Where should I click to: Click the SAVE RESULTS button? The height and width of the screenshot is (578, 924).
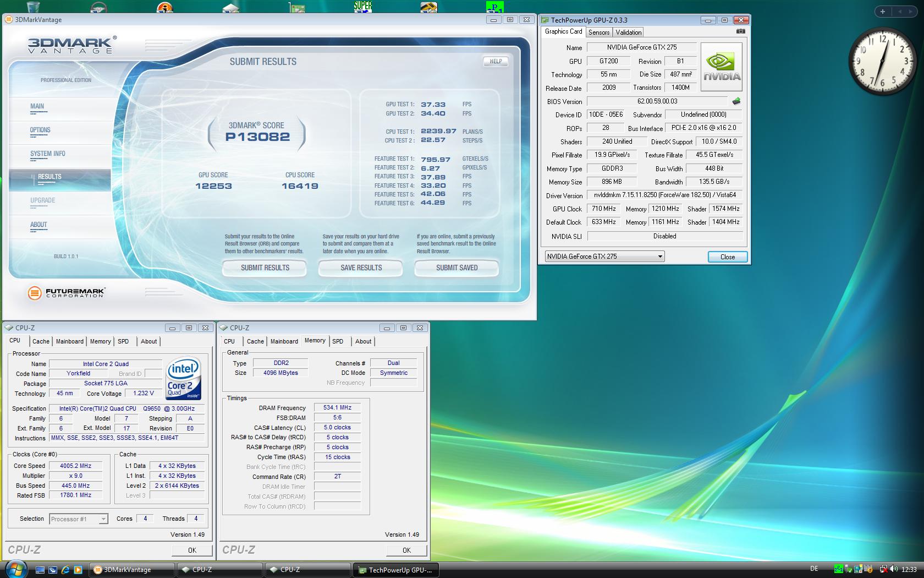pyautogui.click(x=361, y=268)
